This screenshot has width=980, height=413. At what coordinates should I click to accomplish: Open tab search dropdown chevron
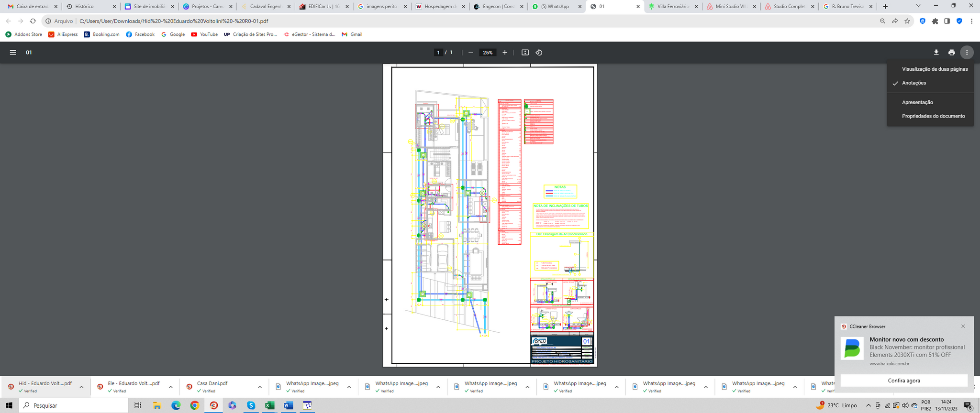tap(918, 6)
